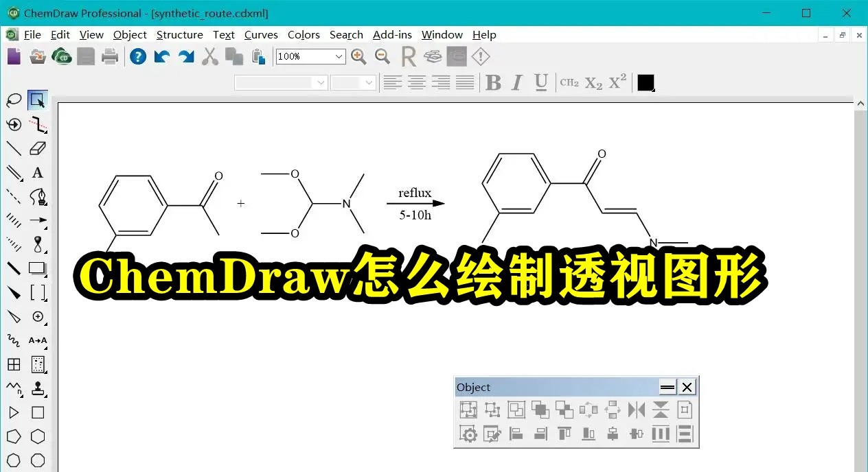Toggle Italic text formatting
The image size is (868, 472).
517,83
